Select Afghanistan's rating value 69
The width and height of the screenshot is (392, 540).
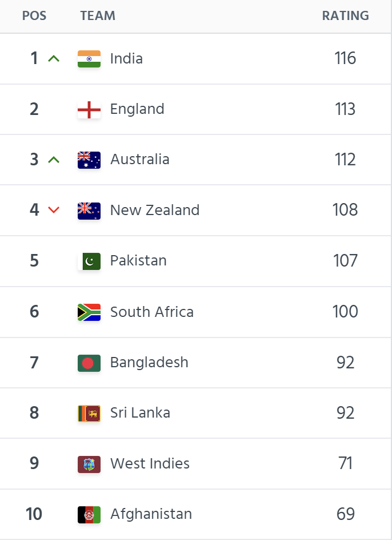(346, 514)
